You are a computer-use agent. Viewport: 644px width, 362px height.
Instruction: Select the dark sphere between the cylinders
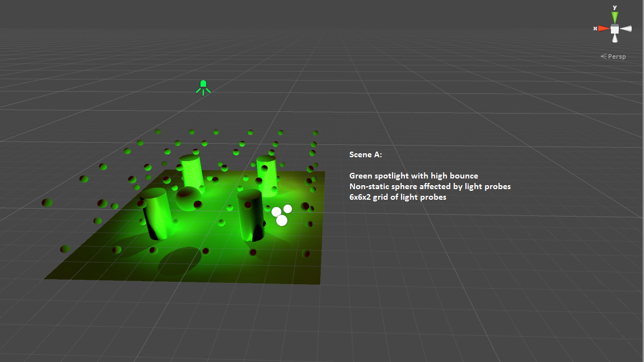(x=189, y=200)
